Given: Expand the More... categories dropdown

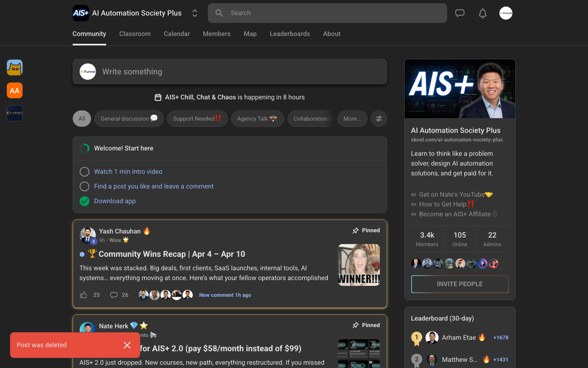Looking at the screenshot, I should [352, 119].
